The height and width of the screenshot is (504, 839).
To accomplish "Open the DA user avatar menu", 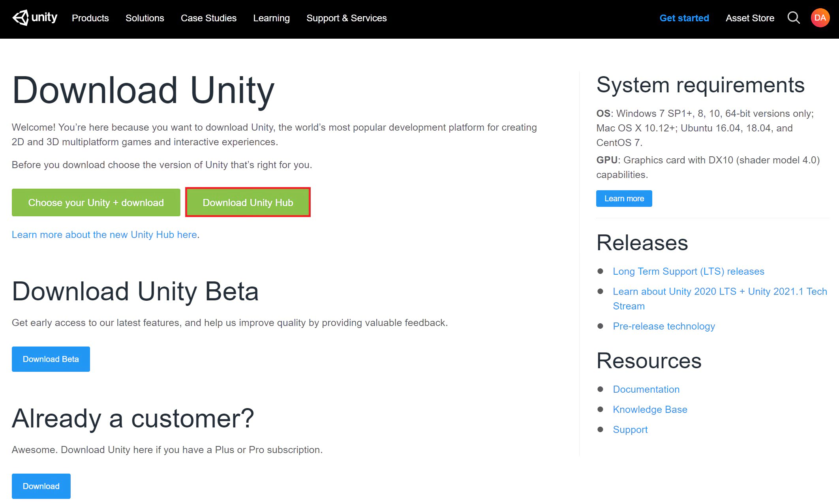I will (x=820, y=18).
